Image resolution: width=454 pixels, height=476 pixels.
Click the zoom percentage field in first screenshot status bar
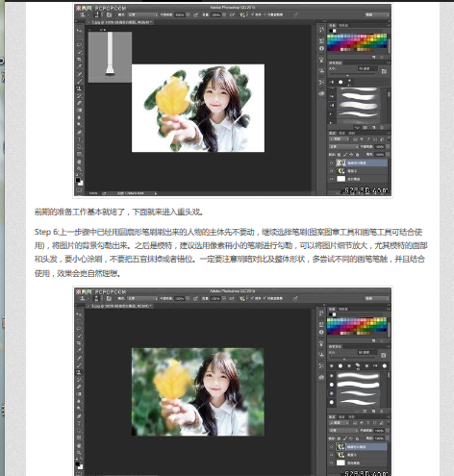tap(93, 193)
